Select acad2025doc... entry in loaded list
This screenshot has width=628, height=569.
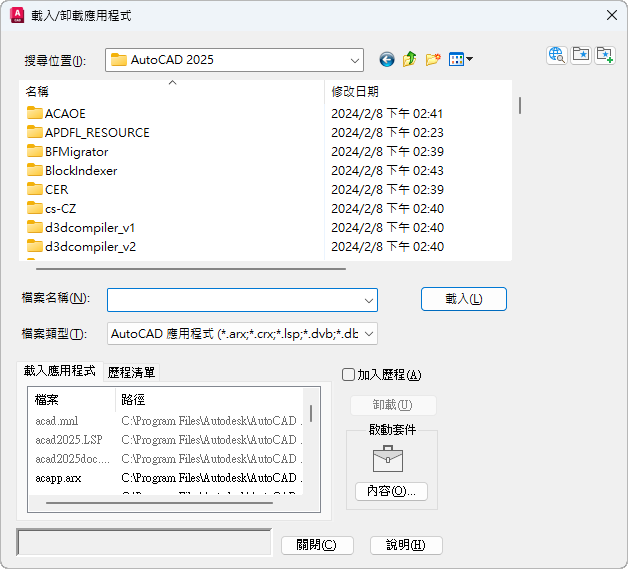[72, 459]
